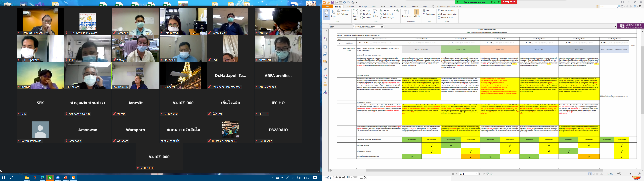This screenshot has width=644, height=181.
Task: Open the attachments paperclip side panel
Action: 325,69
